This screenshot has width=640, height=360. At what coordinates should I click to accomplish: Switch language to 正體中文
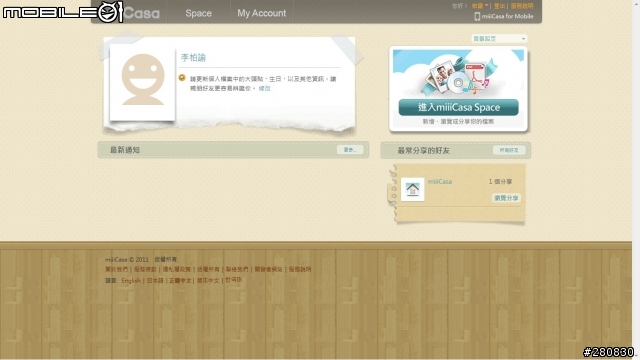[x=180, y=280]
